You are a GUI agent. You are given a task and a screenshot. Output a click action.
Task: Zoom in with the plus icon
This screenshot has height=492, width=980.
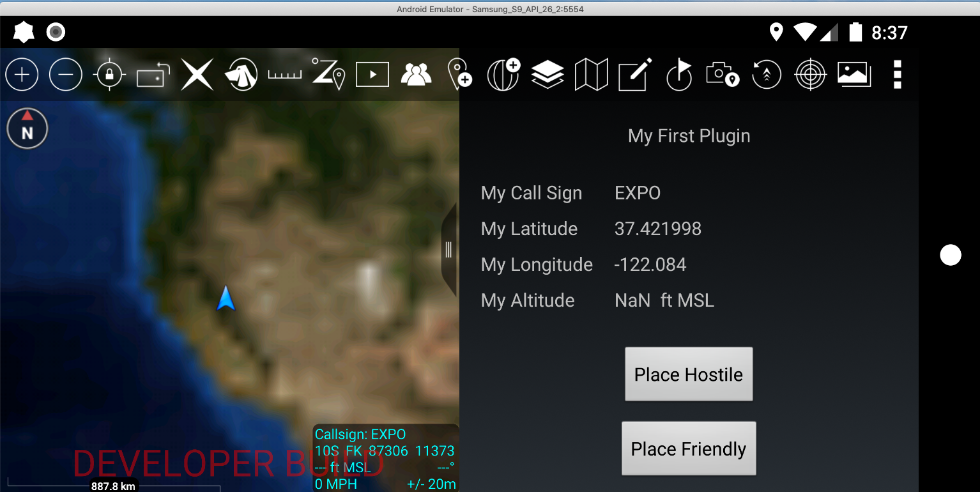click(22, 75)
